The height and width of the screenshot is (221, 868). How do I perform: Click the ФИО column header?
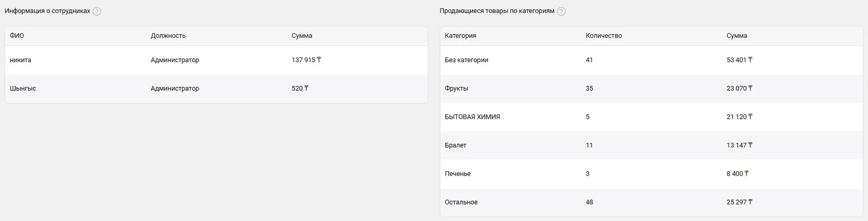pyautogui.click(x=17, y=36)
